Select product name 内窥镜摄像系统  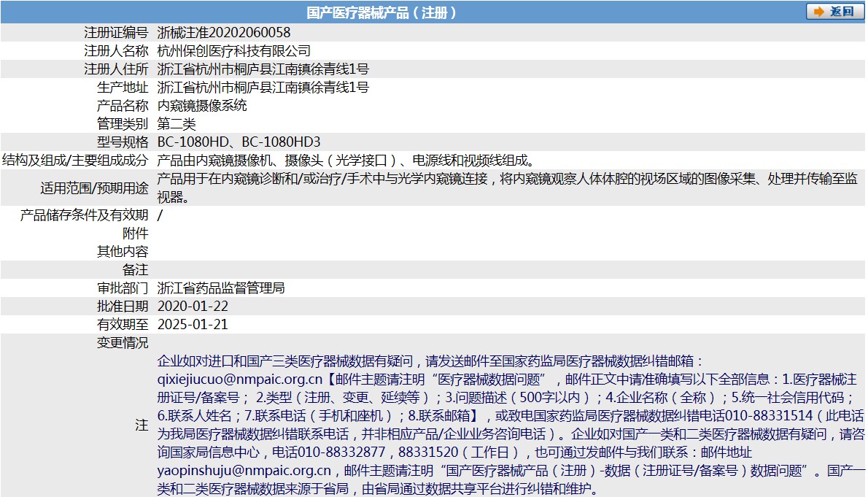[202, 106]
